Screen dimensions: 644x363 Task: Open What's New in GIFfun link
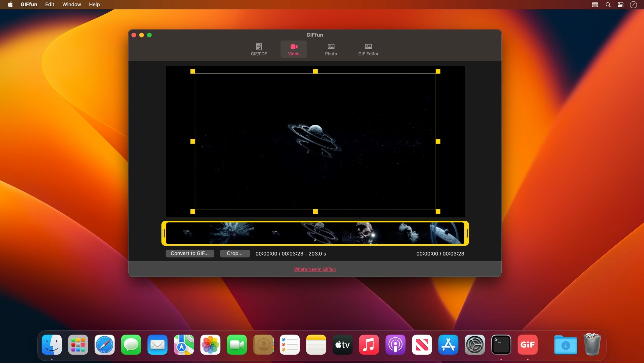tap(315, 269)
